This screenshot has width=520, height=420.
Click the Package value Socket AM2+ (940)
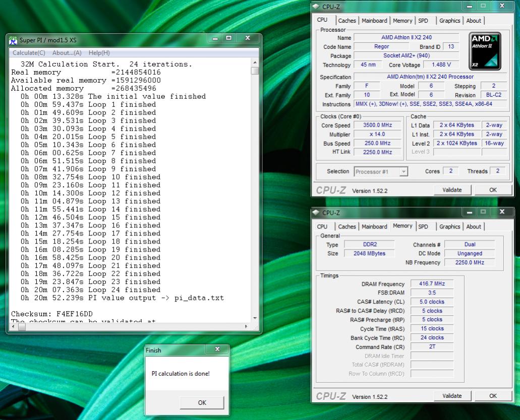click(406, 55)
